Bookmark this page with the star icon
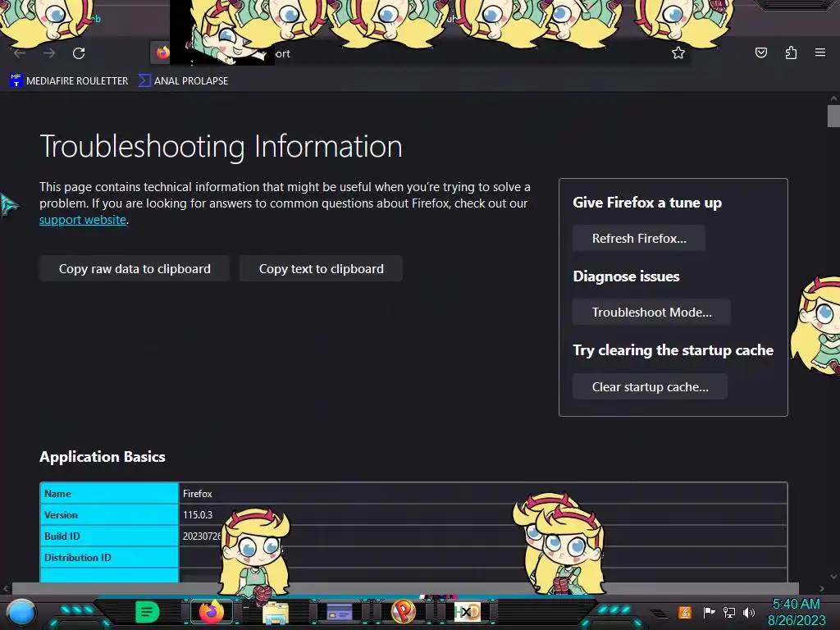840x630 pixels. pyautogui.click(x=678, y=52)
